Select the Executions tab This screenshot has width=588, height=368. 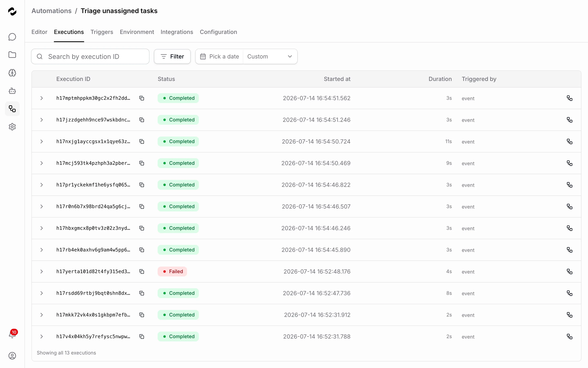(69, 32)
